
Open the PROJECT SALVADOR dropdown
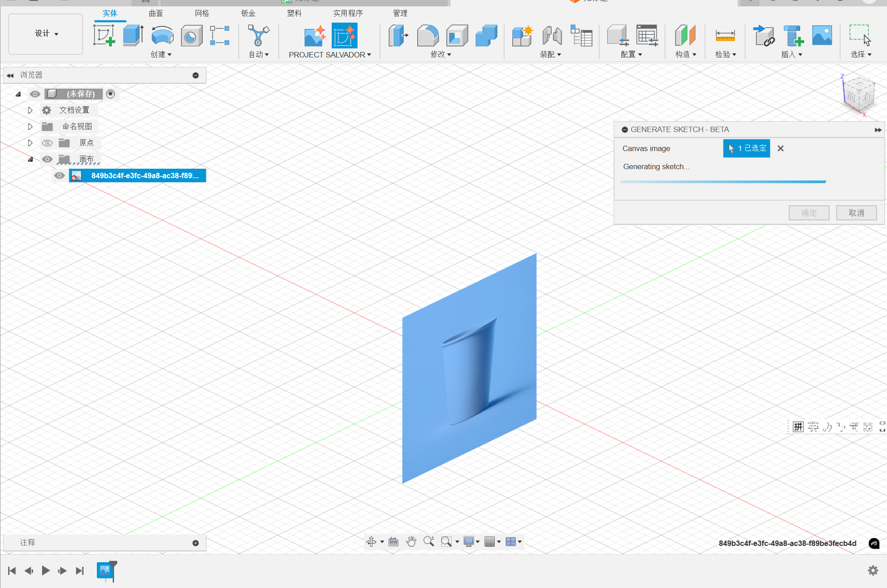(x=329, y=55)
